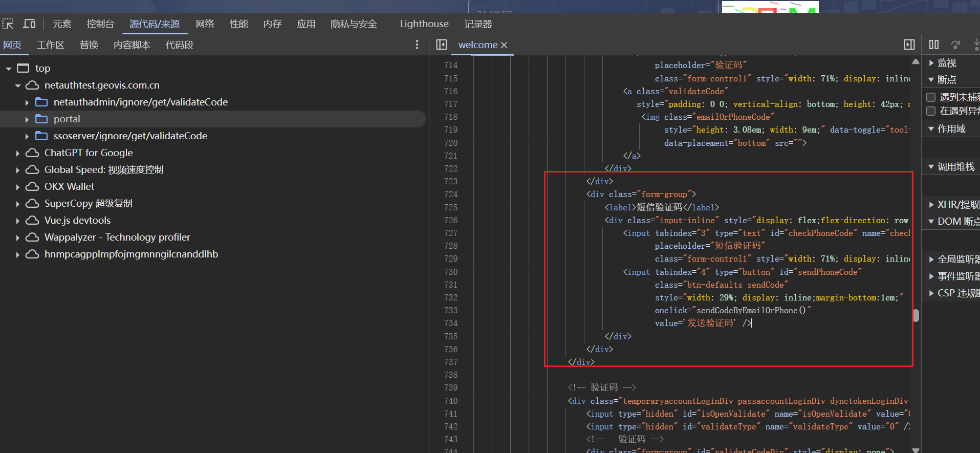Enable pause on uncaught exceptions checkbox
This screenshot has height=453, width=980.
[x=931, y=97]
